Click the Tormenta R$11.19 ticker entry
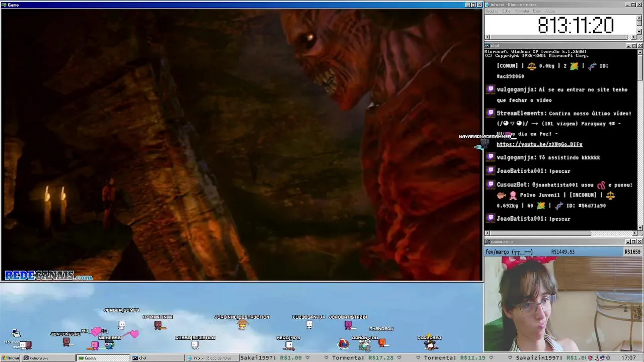The image size is (644, 362). click(x=455, y=358)
